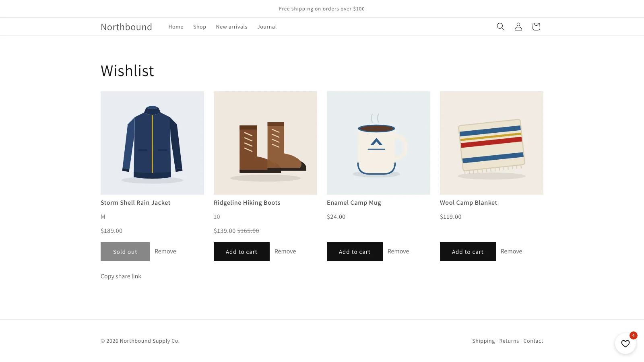Add Enamel Camp Mug to cart
Screen dimensions: 644x362
pyautogui.click(x=355, y=252)
